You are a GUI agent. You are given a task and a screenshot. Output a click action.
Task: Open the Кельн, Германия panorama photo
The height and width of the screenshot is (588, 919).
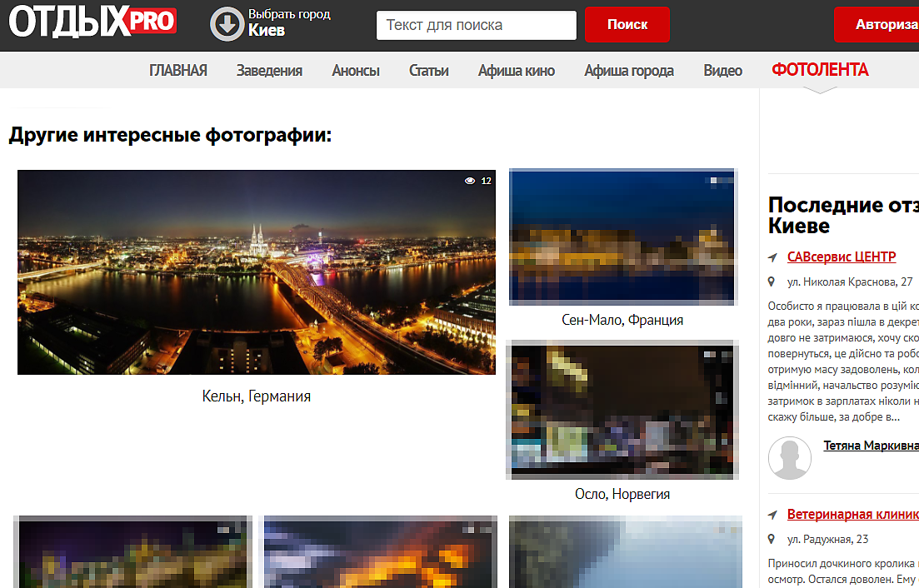pos(257,272)
